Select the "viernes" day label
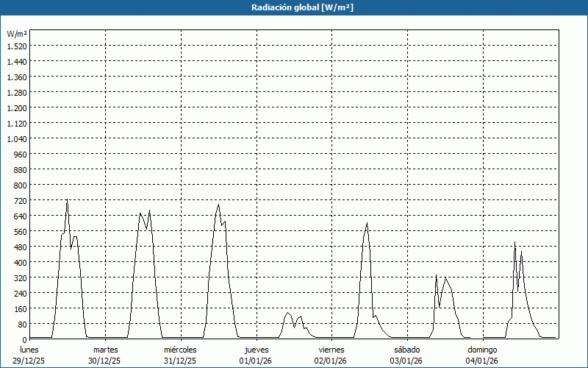Screen dimensions: 588x368 tap(331, 350)
